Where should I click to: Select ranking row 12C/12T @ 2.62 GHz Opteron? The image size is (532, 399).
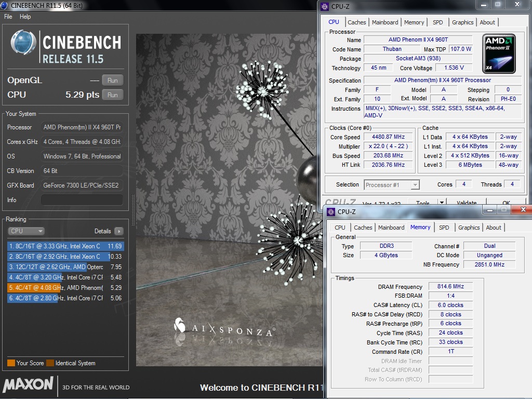click(x=65, y=267)
